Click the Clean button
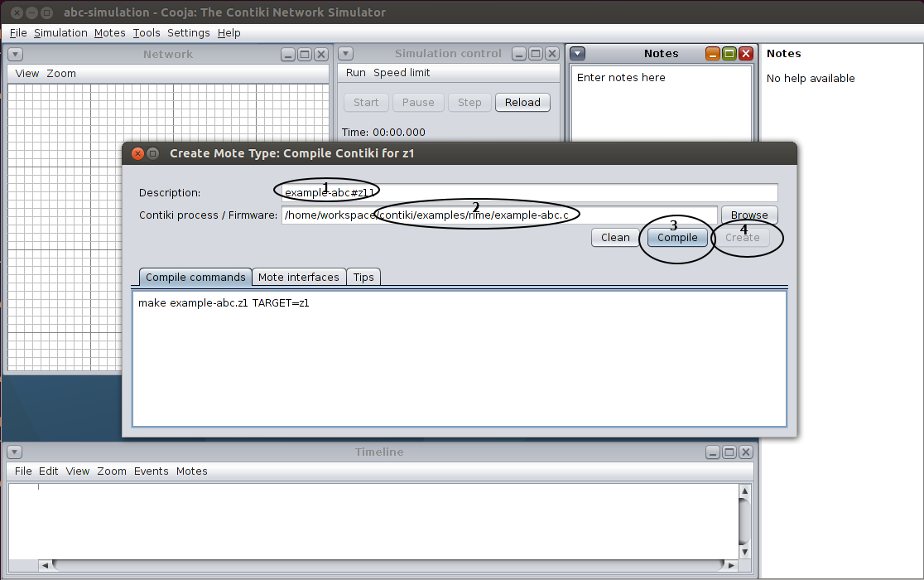The image size is (924, 580). pos(615,238)
